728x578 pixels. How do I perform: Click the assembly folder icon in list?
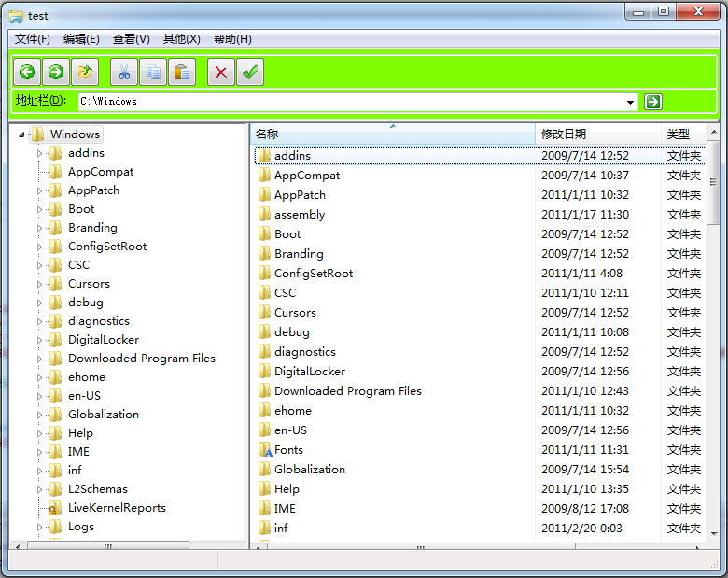point(265,214)
